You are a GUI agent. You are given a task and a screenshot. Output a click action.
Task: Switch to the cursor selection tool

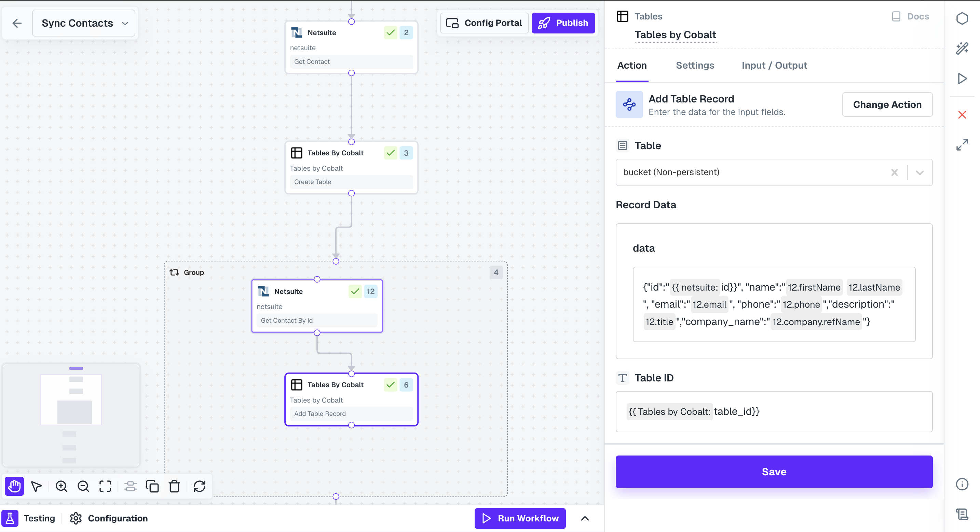[x=36, y=486]
